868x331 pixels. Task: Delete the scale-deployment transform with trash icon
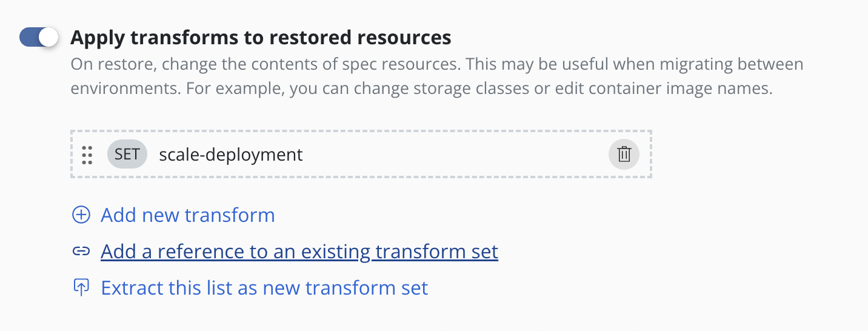[x=624, y=155]
